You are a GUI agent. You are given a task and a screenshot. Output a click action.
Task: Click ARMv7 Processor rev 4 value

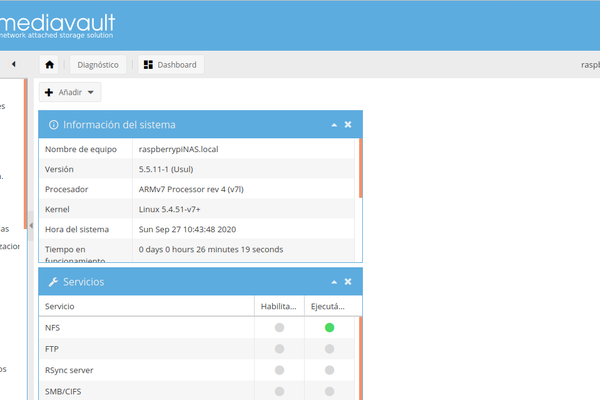point(191,189)
